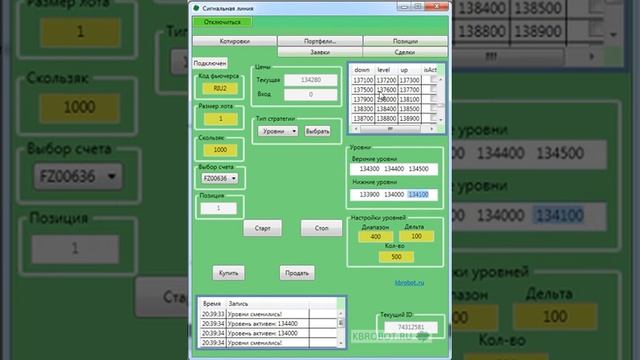Click the Старт button

click(262, 228)
